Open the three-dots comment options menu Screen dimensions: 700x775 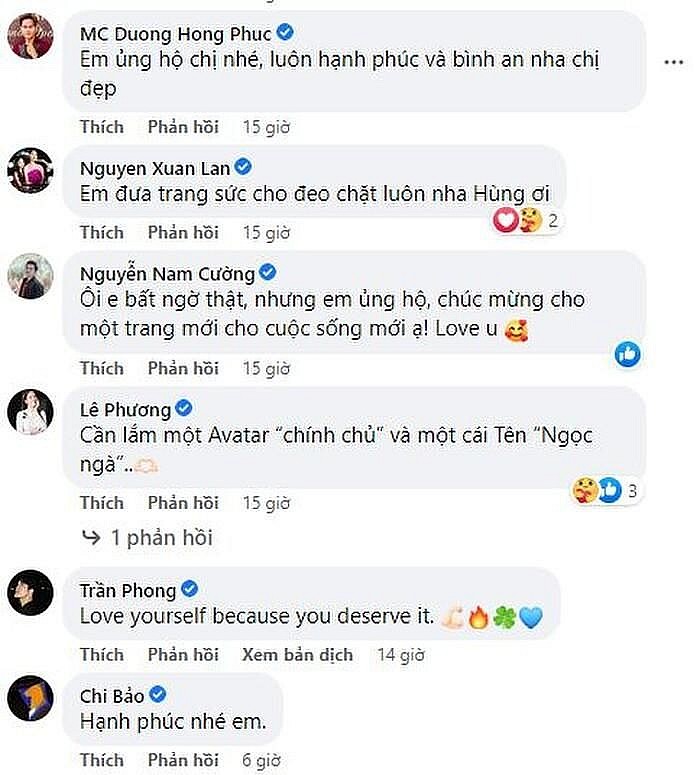tap(673, 62)
